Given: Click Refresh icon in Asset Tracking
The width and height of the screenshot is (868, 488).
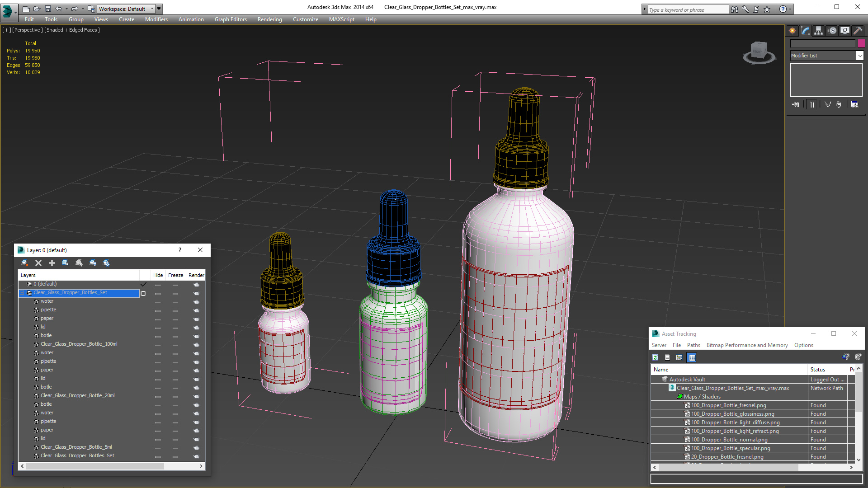Looking at the screenshot, I should (x=655, y=357).
